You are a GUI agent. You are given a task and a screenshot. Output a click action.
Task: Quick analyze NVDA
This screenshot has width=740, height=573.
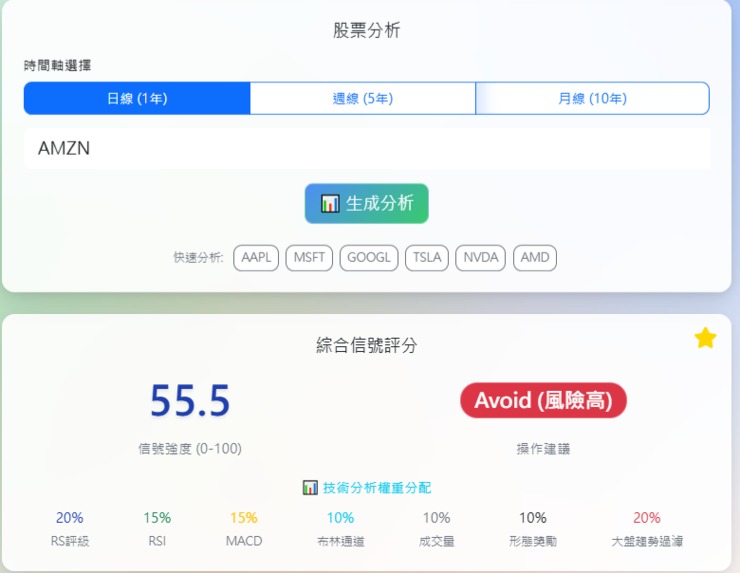point(480,258)
